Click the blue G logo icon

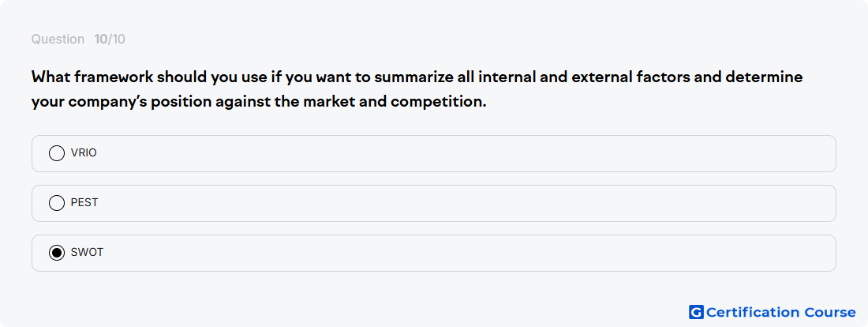(x=696, y=312)
